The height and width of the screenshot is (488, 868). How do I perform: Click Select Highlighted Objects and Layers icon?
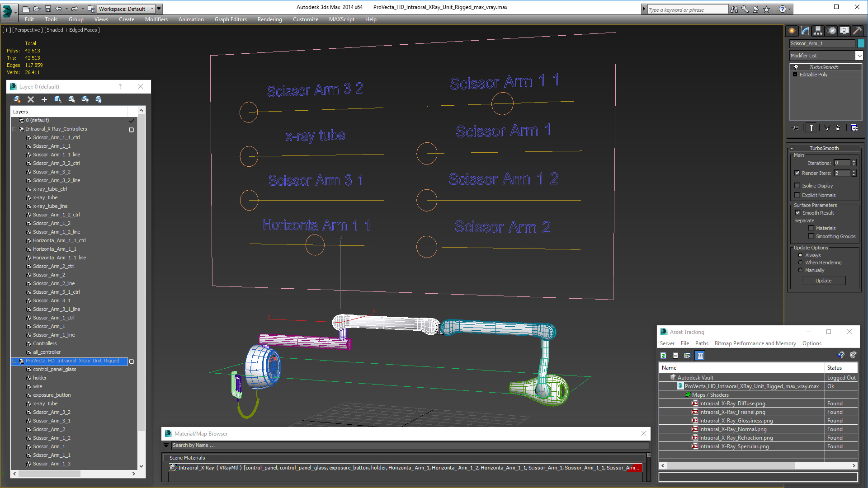(58, 99)
